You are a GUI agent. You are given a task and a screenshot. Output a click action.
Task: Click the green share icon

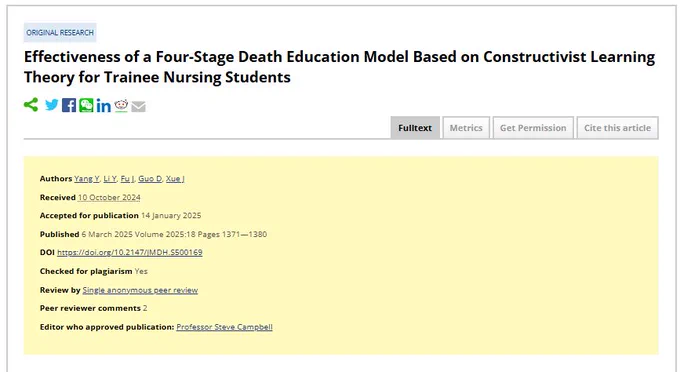tap(31, 104)
